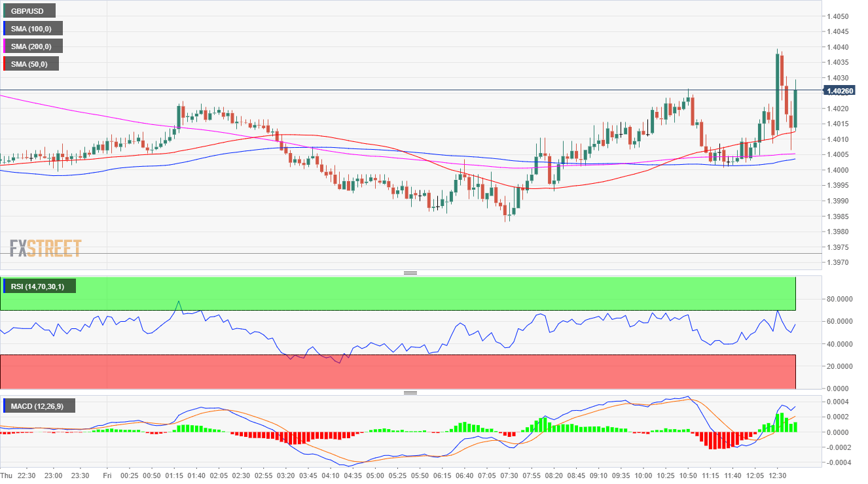868x484 pixels.
Task: Click the RSI 20.0000 axis value
Action: tap(840, 367)
